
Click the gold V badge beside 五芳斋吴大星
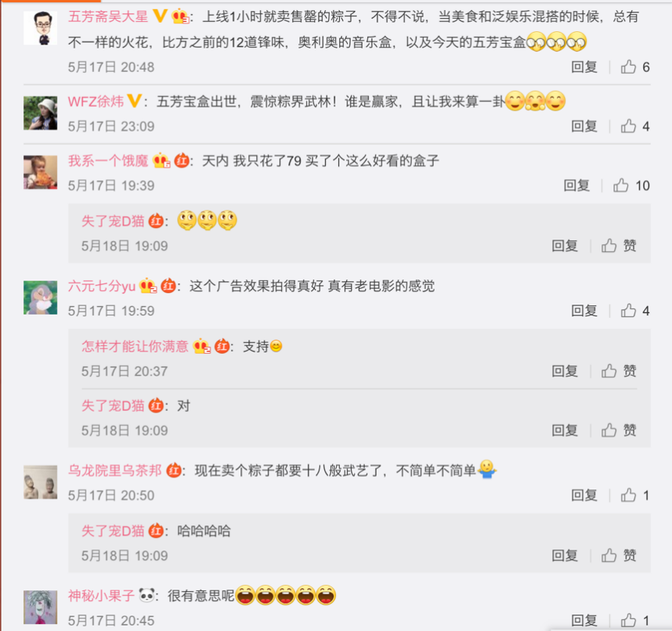160,16
